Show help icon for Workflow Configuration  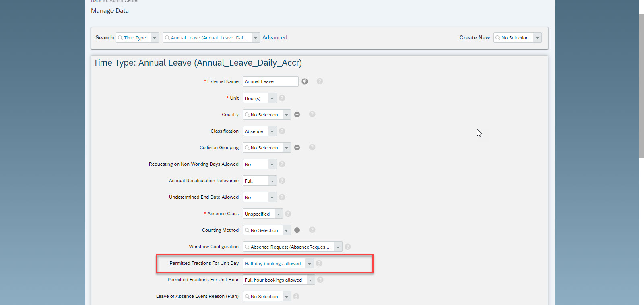pos(348,247)
